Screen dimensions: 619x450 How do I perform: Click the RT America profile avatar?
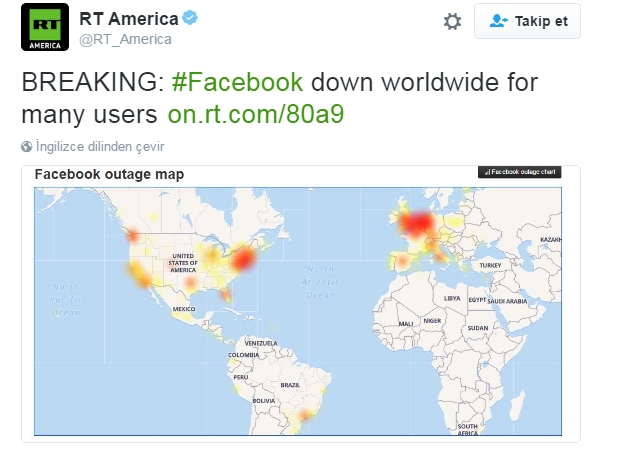[x=45, y=27]
